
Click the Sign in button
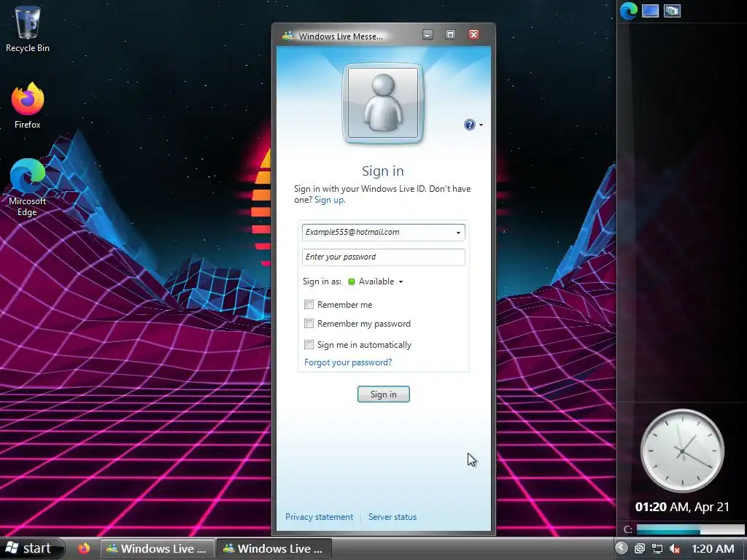click(384, 394)
